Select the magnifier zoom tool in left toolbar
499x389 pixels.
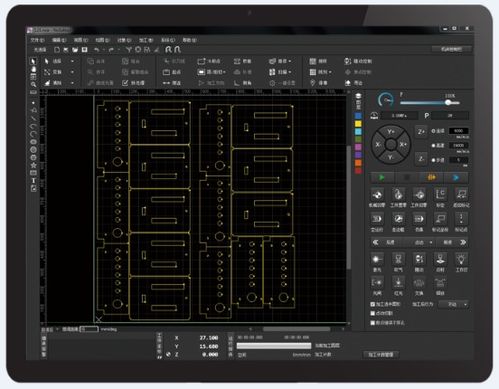pos(33,84)
